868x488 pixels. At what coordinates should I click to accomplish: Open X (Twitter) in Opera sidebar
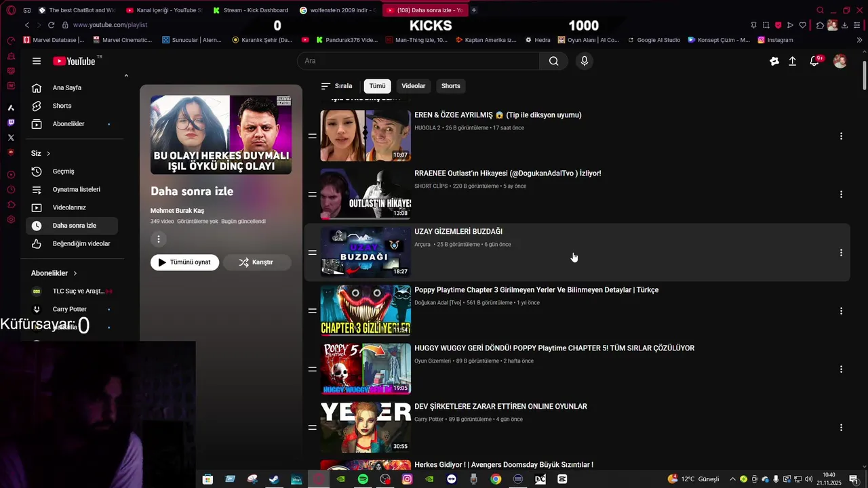pos(11,138)
